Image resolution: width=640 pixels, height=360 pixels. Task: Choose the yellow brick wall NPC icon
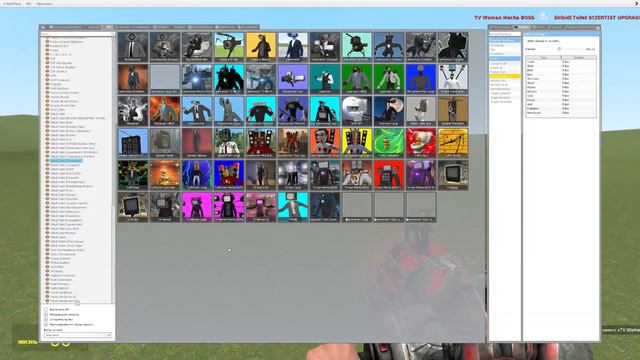coord(453,143)
